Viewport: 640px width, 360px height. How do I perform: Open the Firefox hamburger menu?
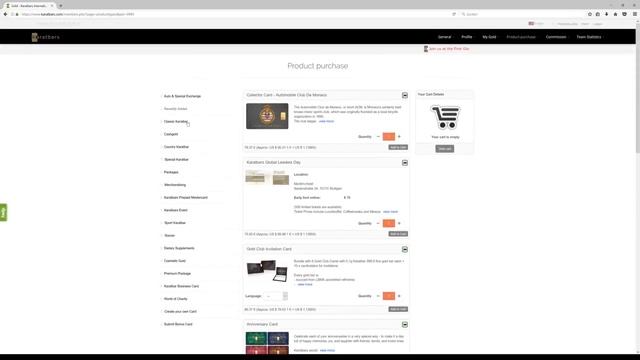click(x=635, y=14)
